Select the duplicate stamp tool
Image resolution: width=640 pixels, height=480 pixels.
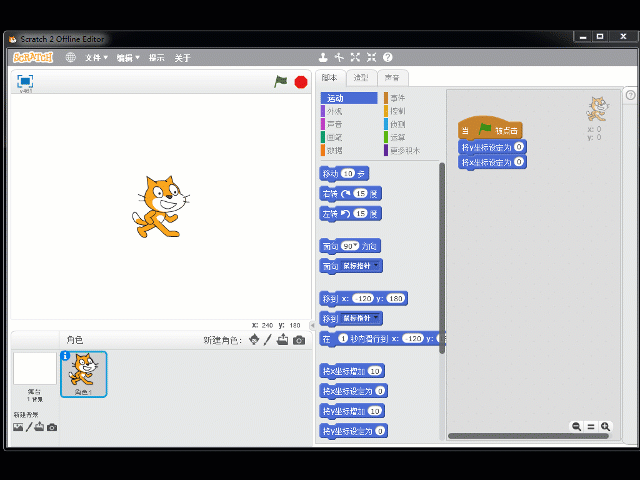coord(323,58)
